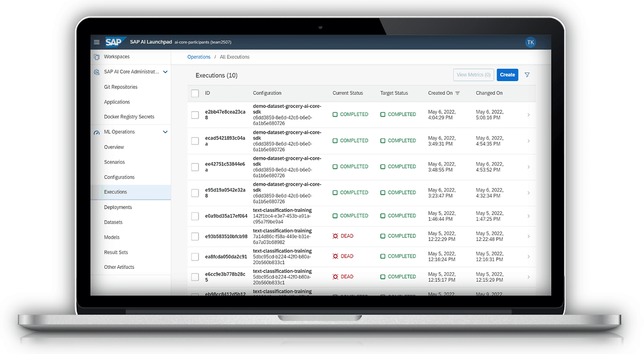
Task: Open the hamburger navigation menu
Action: click(97, 42)
